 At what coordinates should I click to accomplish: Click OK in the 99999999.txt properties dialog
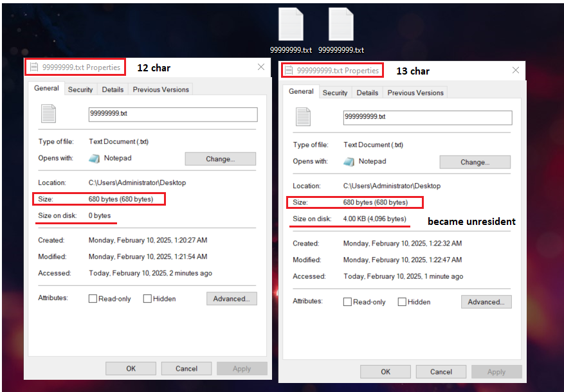click(131, 369)
